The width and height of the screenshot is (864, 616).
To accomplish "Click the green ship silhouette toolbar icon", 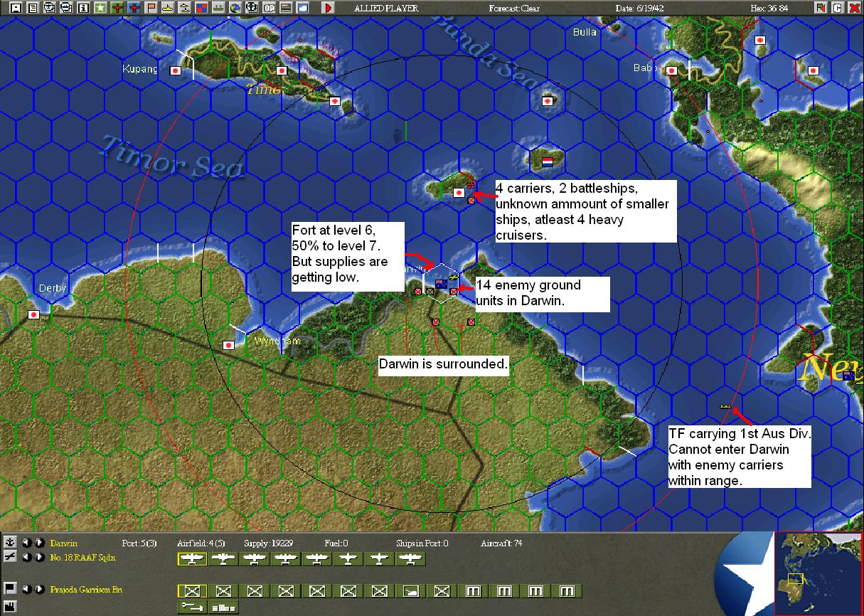I will point(218,8).
